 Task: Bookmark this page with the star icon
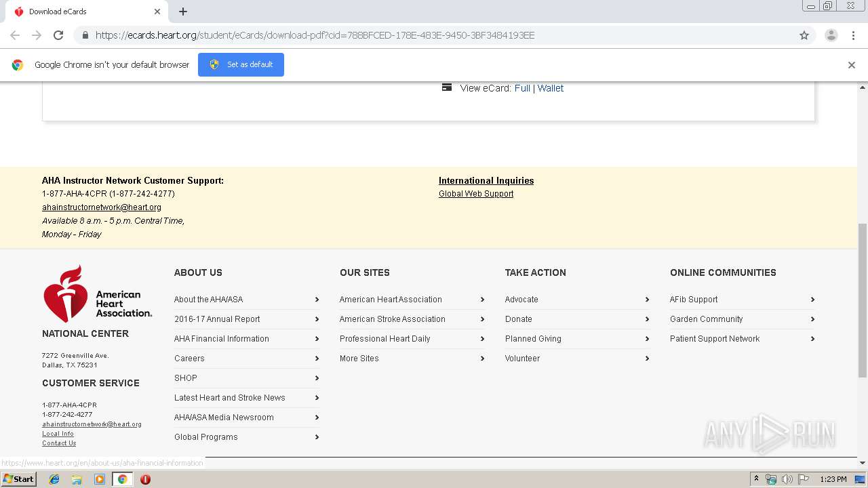coord(804,35)
